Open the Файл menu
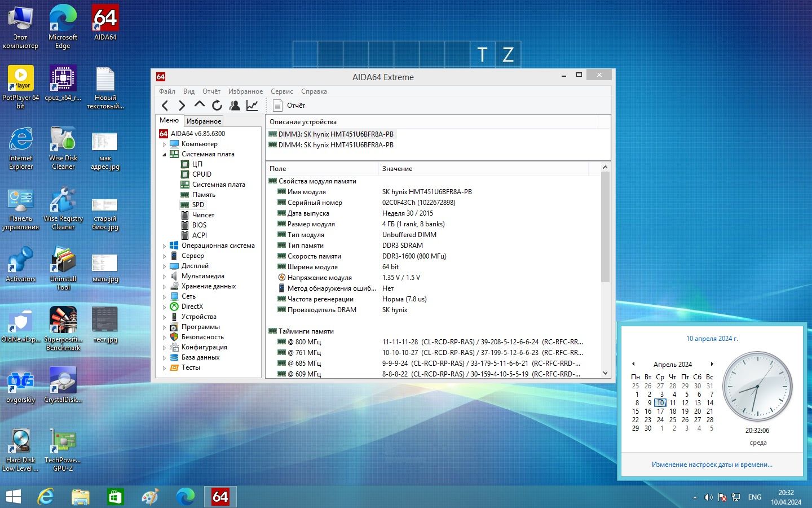 [x=167, y=91]
